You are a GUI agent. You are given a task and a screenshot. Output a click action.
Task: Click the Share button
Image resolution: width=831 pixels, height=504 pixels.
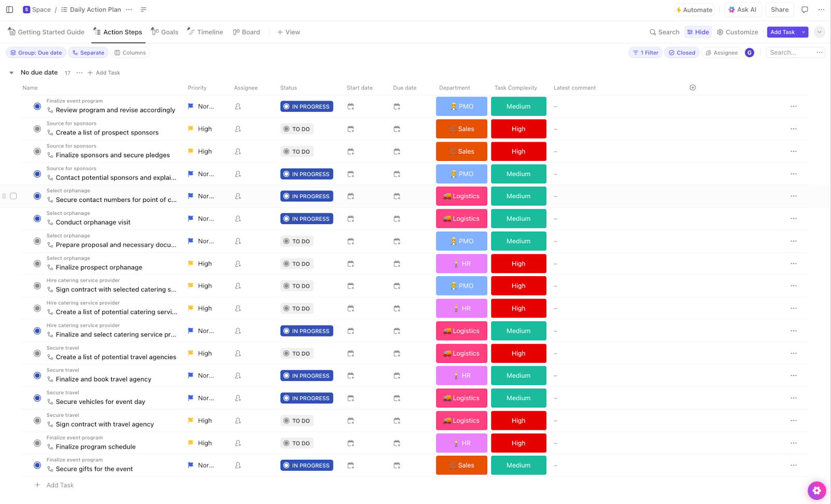[779, 9]
